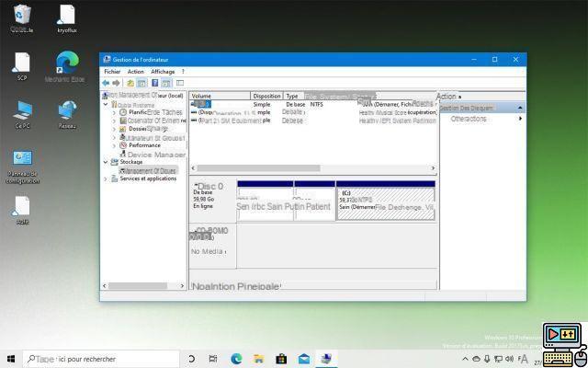Click the network tray icon

click(x=498, y=359)
